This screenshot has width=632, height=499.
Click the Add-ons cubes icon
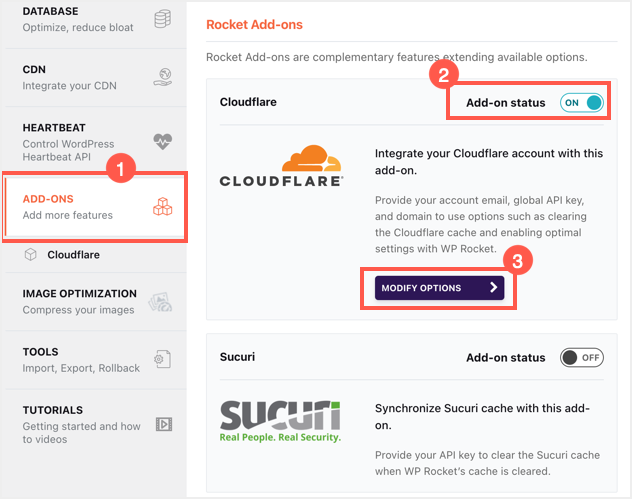(x=162, y=207)
